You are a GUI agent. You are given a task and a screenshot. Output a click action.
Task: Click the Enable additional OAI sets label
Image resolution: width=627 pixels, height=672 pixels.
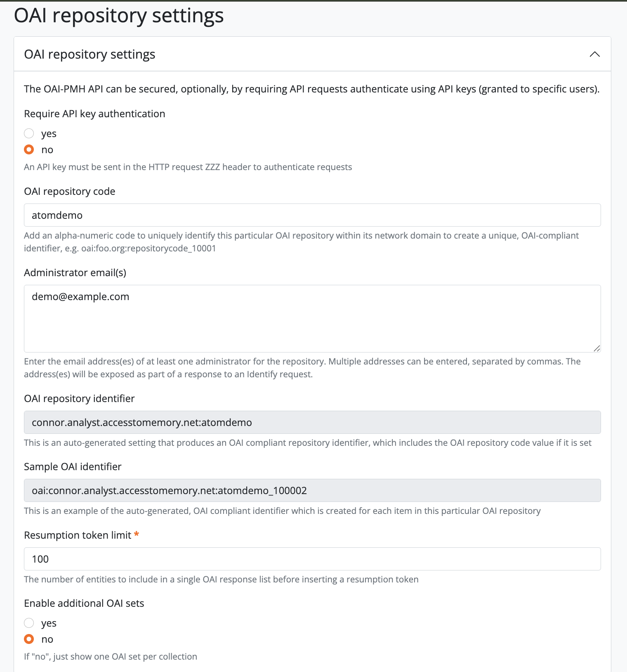(x=84, y=603)
